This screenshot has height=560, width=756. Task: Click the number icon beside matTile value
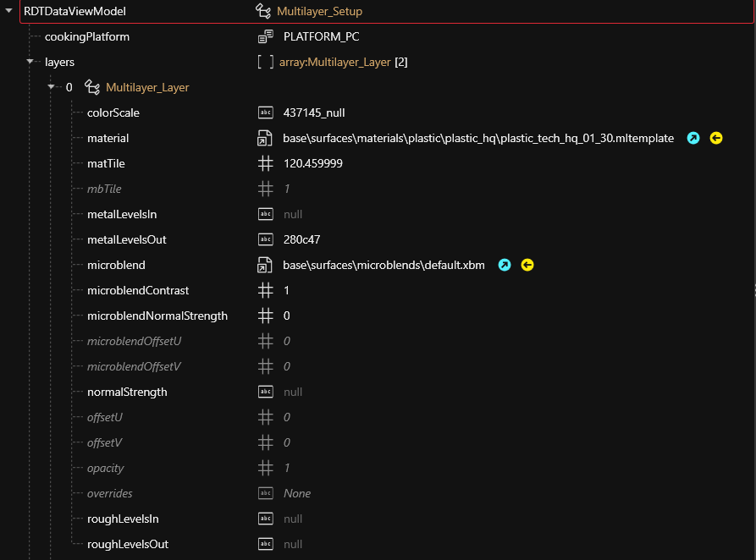coord(266,163)
